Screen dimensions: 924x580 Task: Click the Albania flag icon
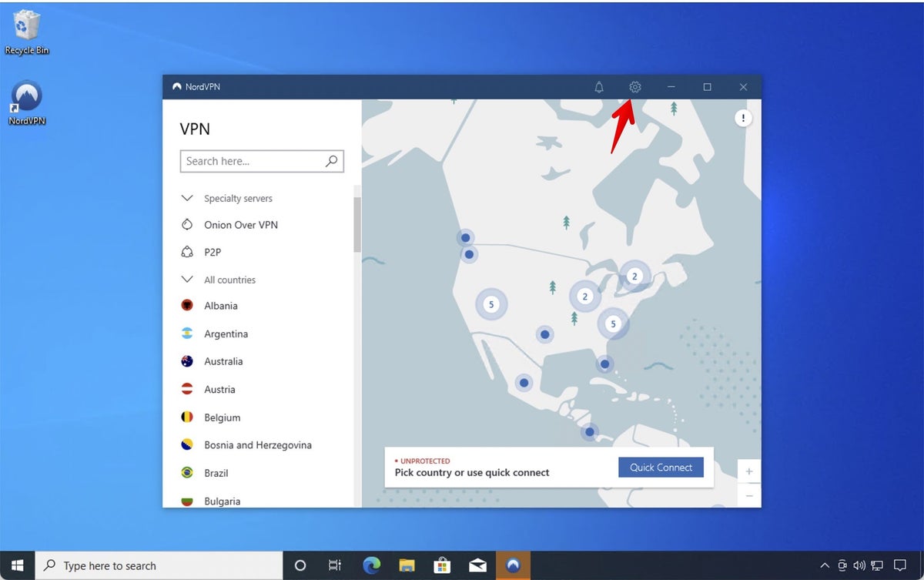click(186, 306)
